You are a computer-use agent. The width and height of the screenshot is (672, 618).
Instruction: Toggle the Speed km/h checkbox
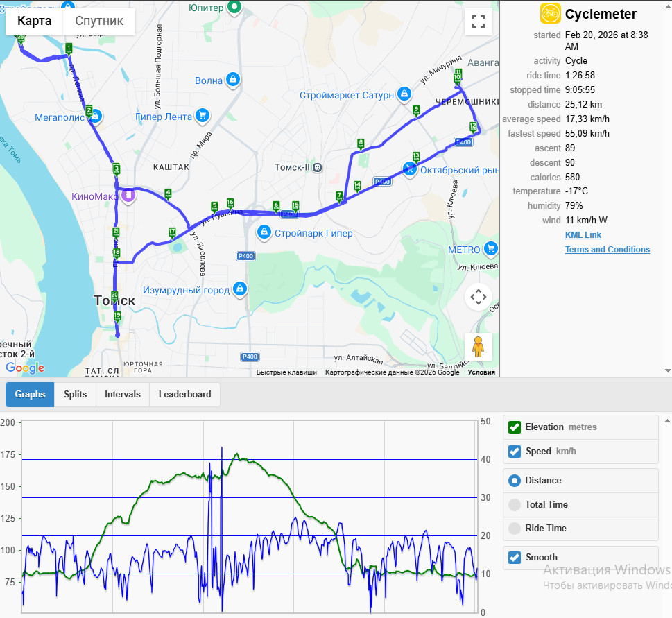click(x=515, y=452)
